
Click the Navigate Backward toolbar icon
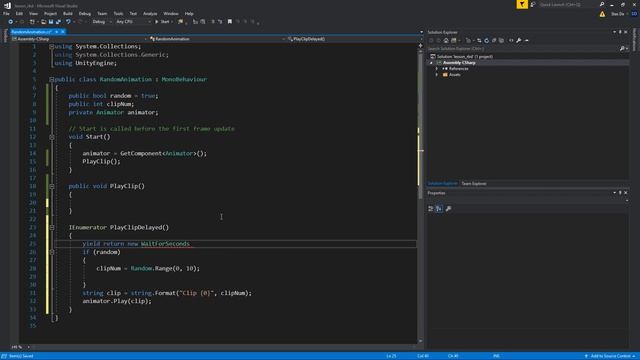point(11,22)
